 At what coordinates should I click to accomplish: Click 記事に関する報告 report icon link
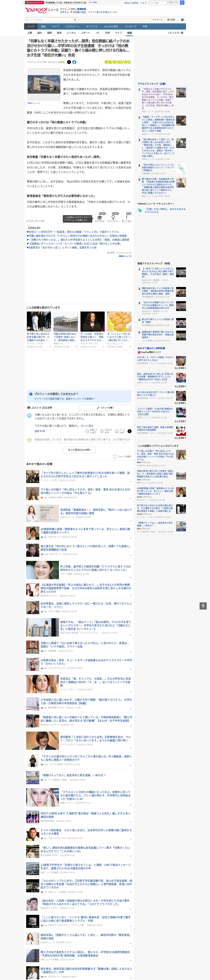[35, 221]
